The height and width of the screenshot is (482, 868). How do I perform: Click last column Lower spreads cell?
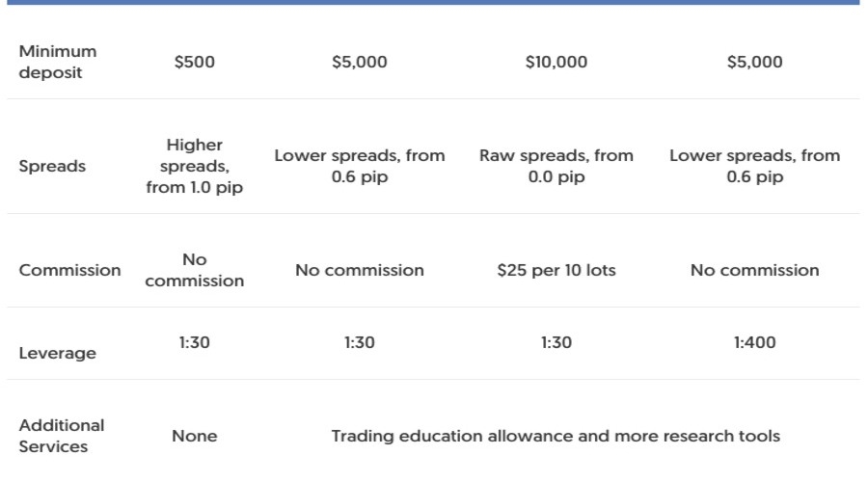754,166
